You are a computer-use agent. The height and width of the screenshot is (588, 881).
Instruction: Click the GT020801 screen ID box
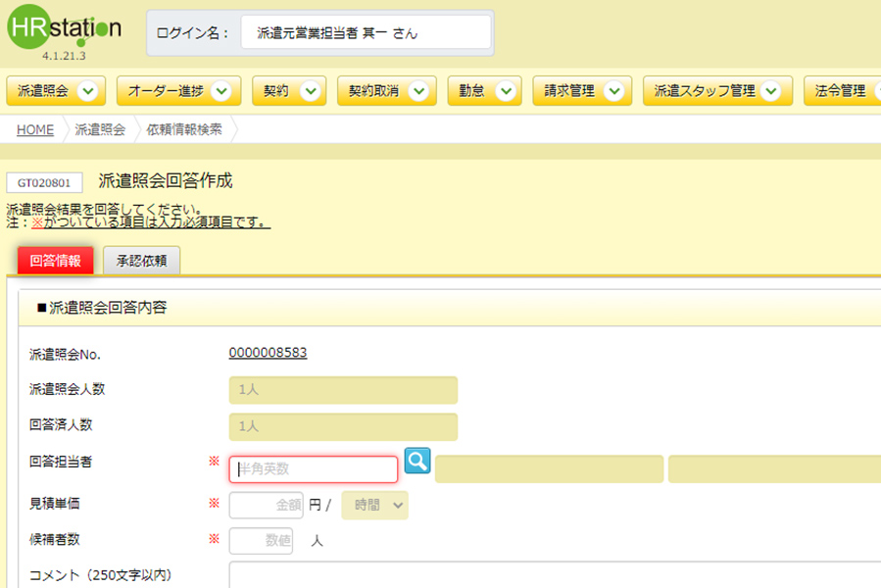click(44, 182)
